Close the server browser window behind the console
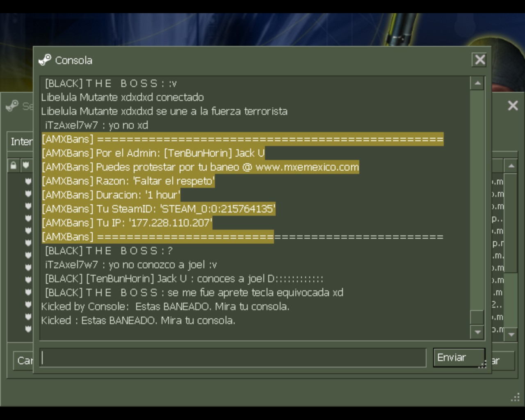525x420 pixels. (513, 106)
